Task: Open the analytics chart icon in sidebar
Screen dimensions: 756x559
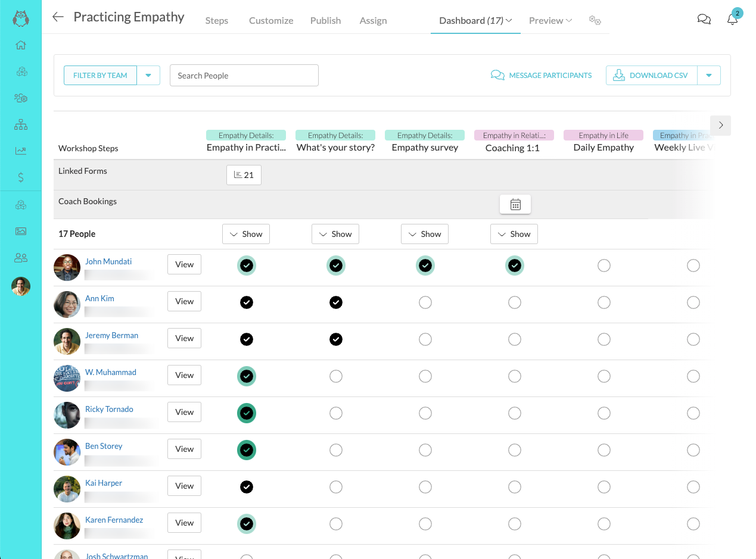Action: 21,151
